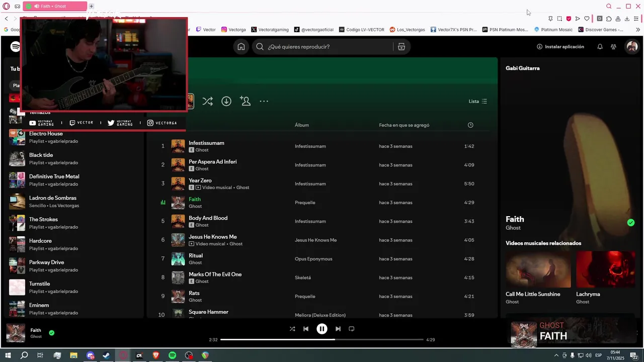Click the heart bookmark icon in address bar
Screen dimensions: 644x362
(x=587, y=19)
